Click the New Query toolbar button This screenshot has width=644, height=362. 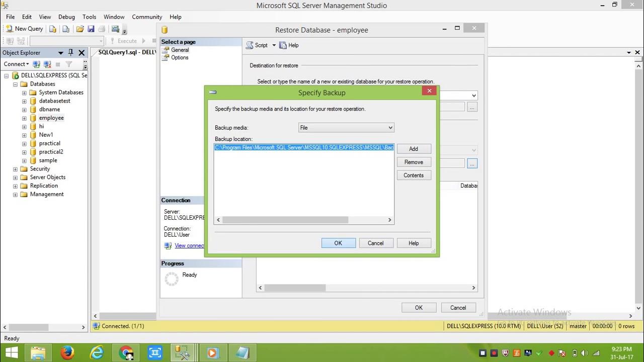25,29
